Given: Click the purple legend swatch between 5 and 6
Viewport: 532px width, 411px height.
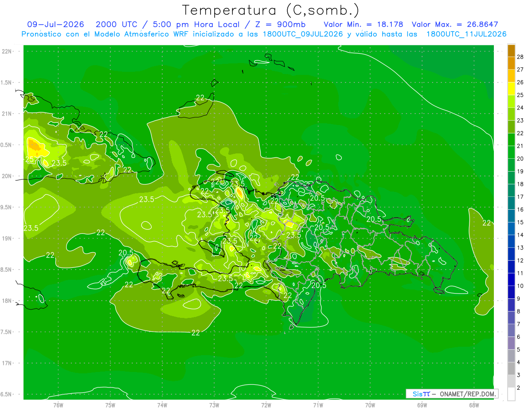Looking at the screenshot, I should [x=511, y=343].
